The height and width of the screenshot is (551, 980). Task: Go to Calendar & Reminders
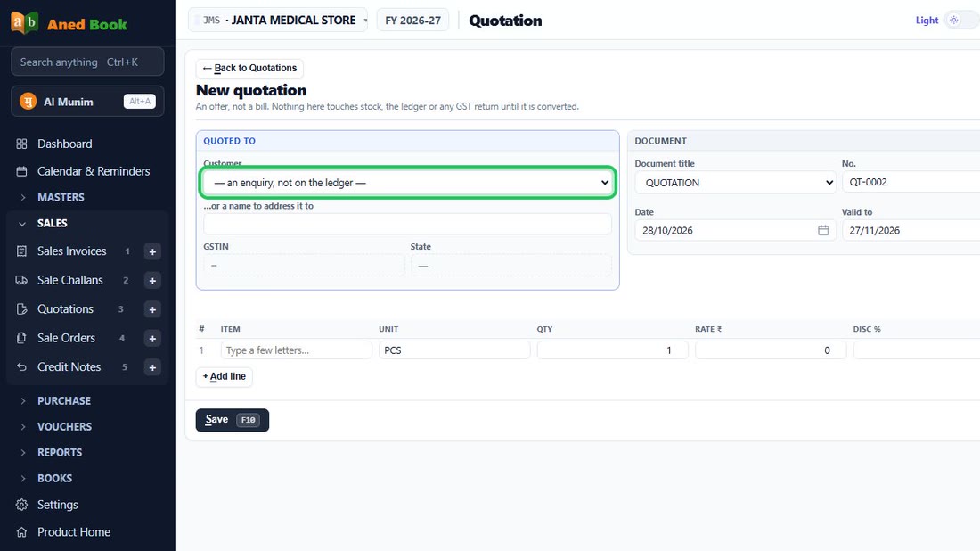[x=94, y=171]
